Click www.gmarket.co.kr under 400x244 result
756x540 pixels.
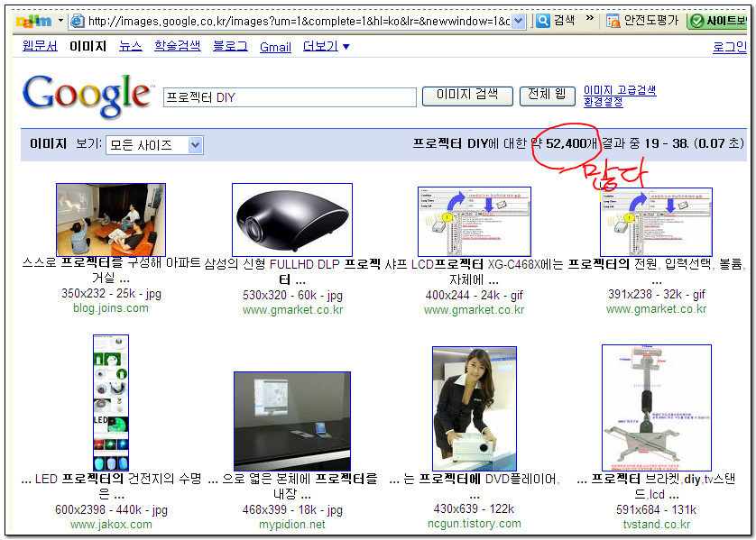click(x=474, y=310)
